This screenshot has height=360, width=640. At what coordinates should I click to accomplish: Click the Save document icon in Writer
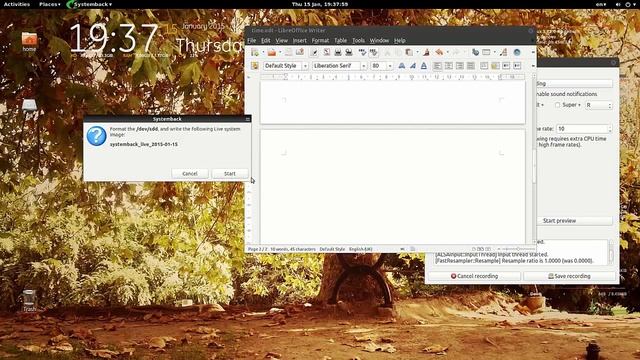[x=289, y=52]
